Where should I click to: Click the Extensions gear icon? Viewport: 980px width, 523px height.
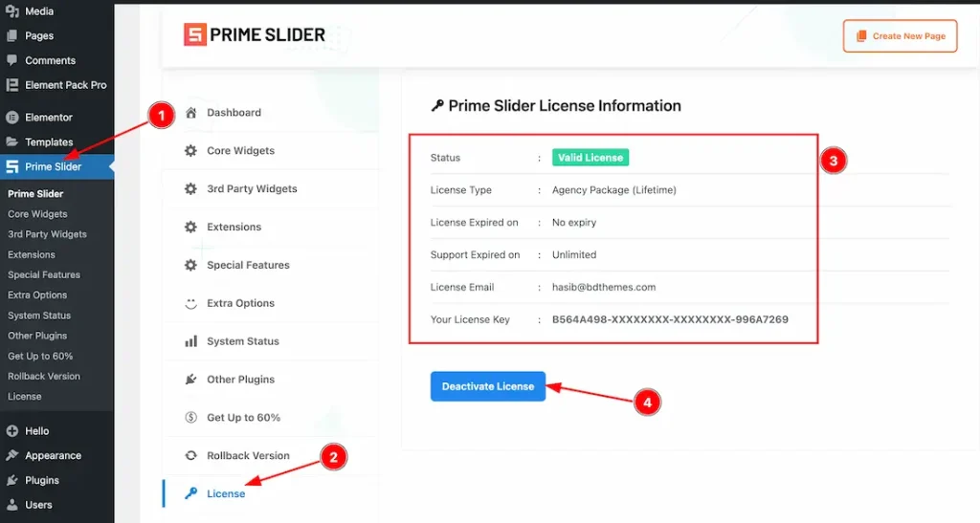point(190,227)
